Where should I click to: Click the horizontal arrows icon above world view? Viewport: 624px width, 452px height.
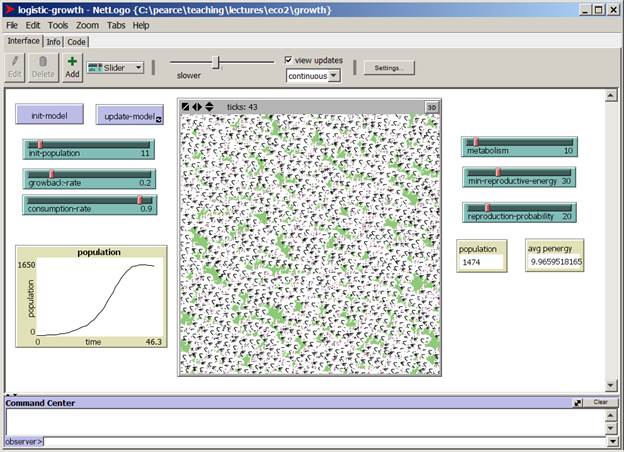click(x=197, y=107)
